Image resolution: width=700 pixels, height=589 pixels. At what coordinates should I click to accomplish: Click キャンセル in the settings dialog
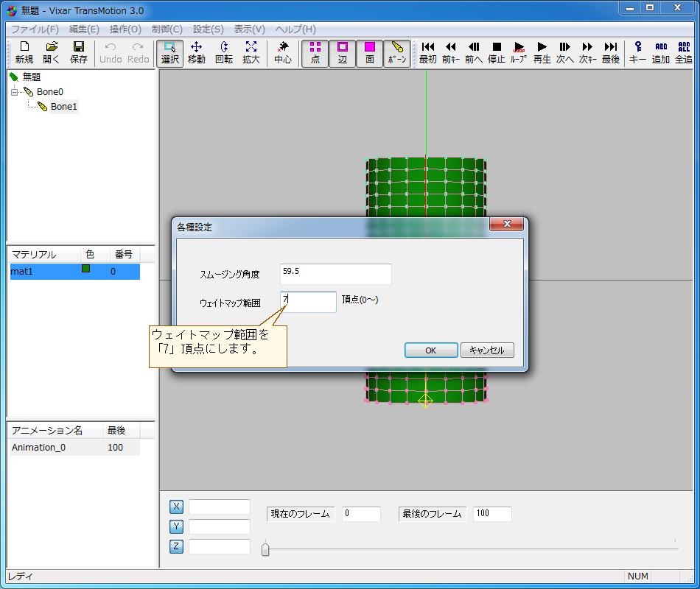point(487,350)
